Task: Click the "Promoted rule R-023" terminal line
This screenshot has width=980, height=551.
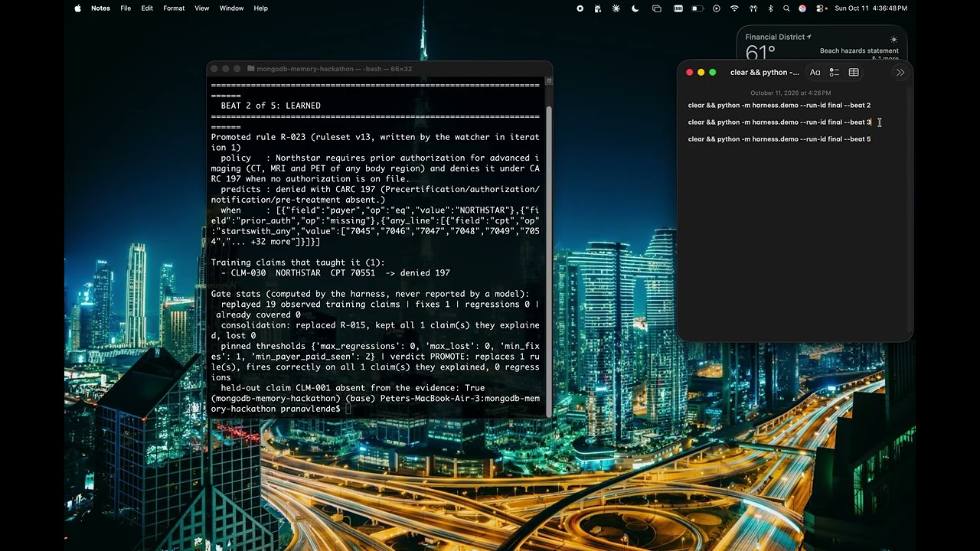Action: [x=375, y=137]
